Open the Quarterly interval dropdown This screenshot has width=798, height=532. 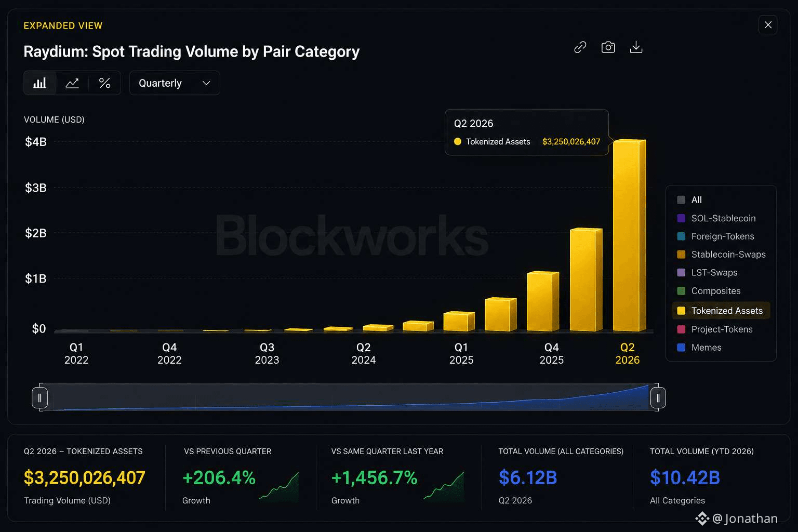(x=175, y=83)
